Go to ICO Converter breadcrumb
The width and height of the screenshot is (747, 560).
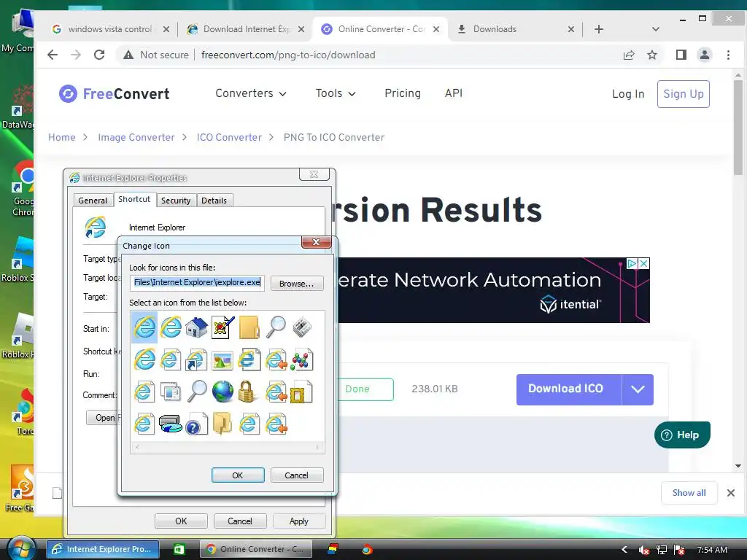coord(229,137)
